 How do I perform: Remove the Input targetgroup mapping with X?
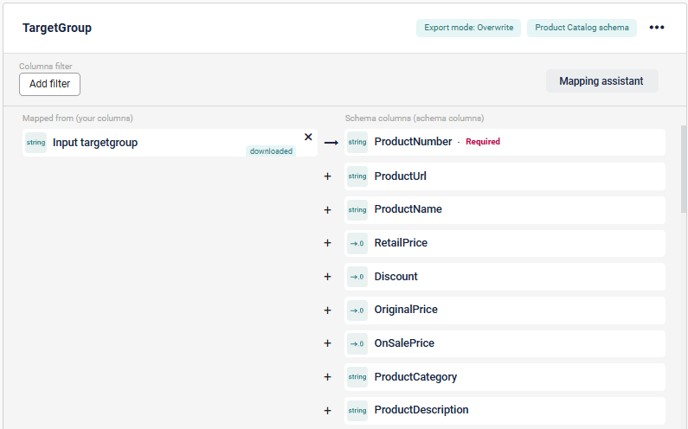click(308, 137)
